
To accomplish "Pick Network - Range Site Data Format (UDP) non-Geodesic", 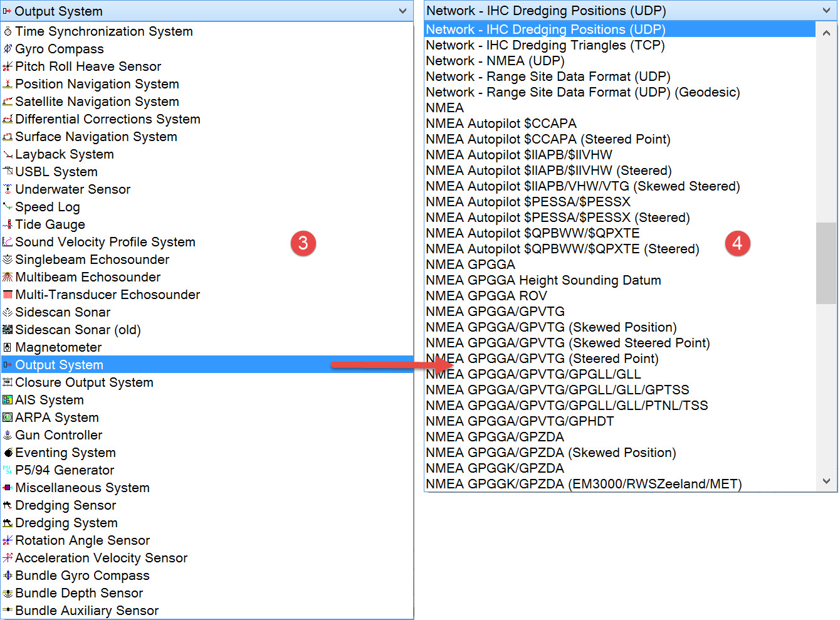I will pyautogui.click(x=620, y=76).
